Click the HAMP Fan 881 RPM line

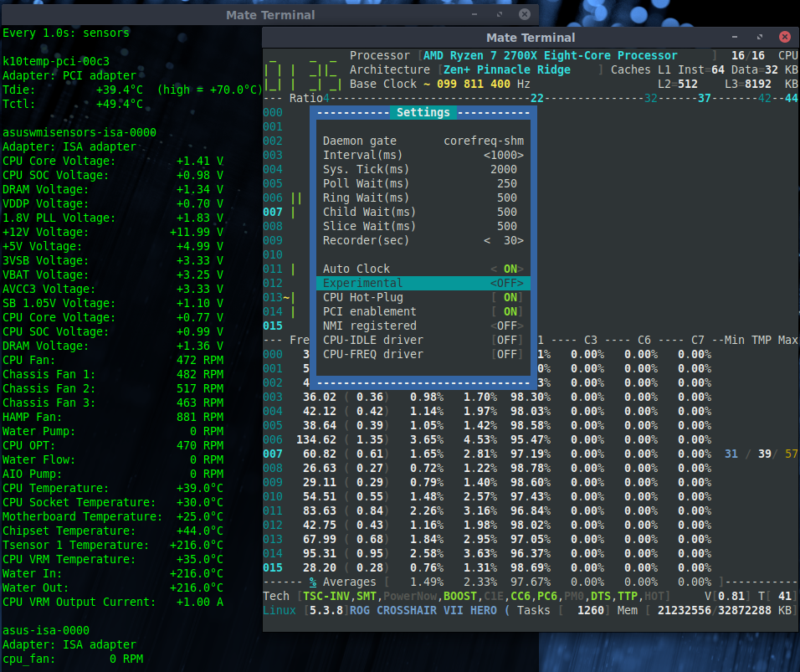113,418
